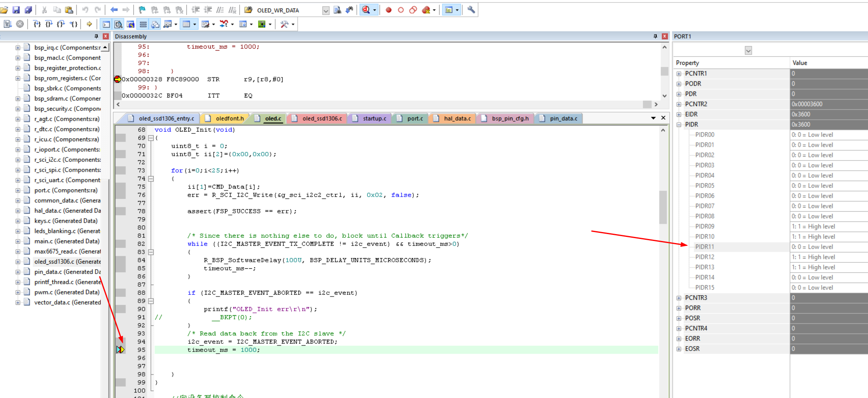Open the PORT1 panel dropdown

[x=748, y=51]
